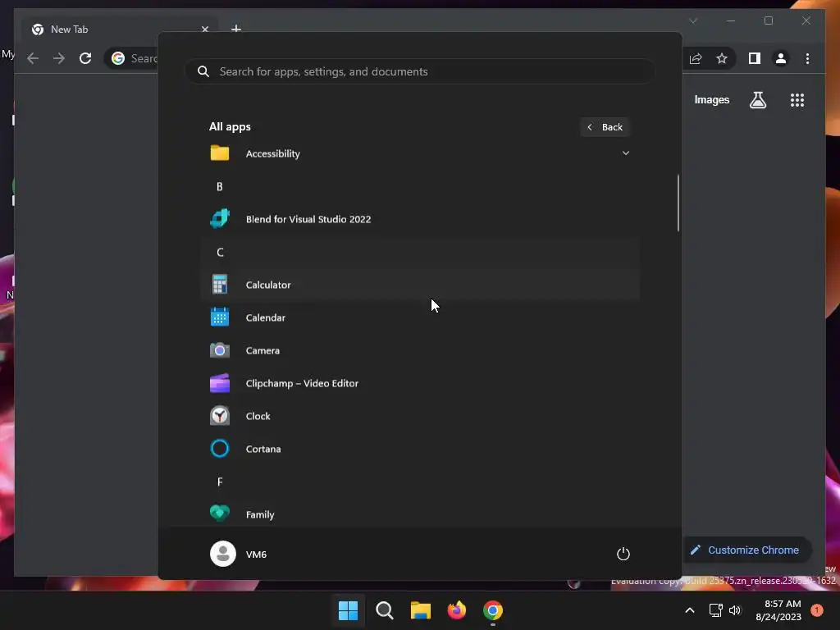Click the All apps list scrollbar
The image size is (840, 630).
tap(678, 203)
